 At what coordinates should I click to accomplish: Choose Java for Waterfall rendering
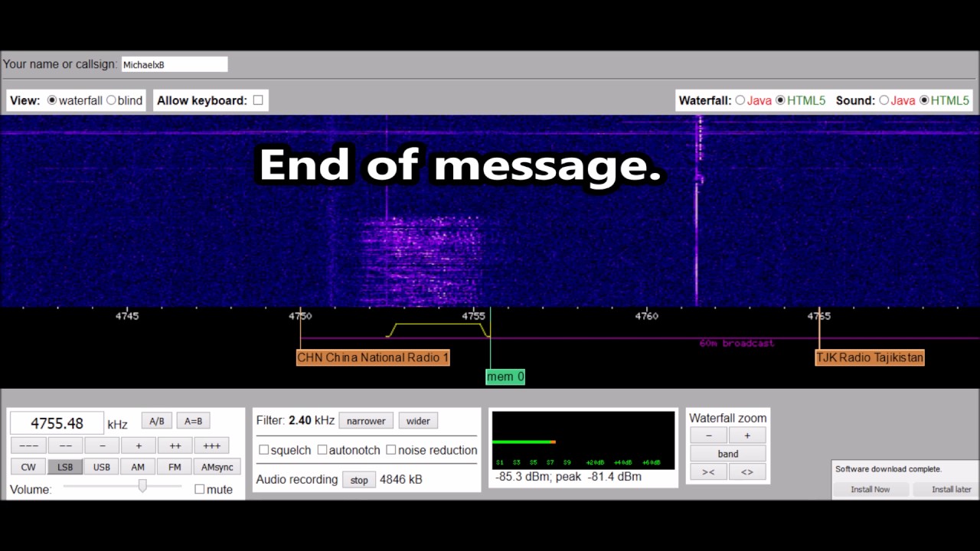[x=740, y=100]
